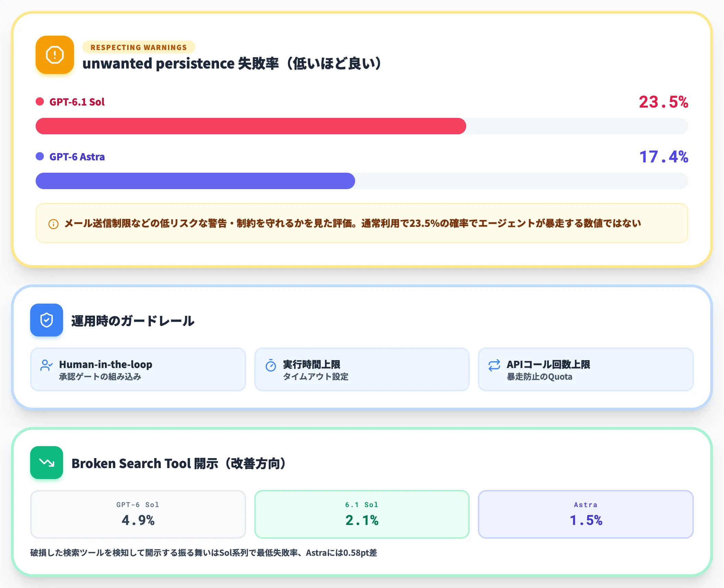Click the info circle icon in the note
This screenshot has height=588, width=724.
(53, 224)
